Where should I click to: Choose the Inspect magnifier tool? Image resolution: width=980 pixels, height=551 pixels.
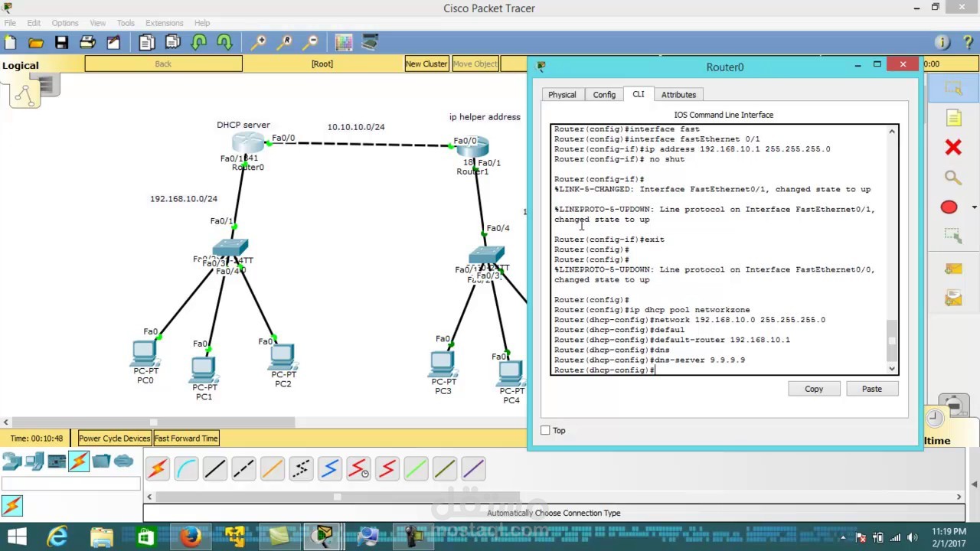pyautogui.click(x=953, y=178)
